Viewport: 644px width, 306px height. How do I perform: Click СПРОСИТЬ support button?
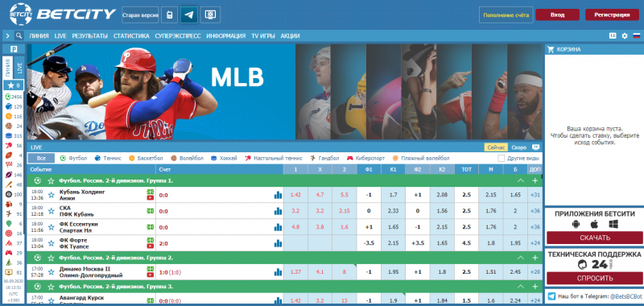(x=595, y=278)
